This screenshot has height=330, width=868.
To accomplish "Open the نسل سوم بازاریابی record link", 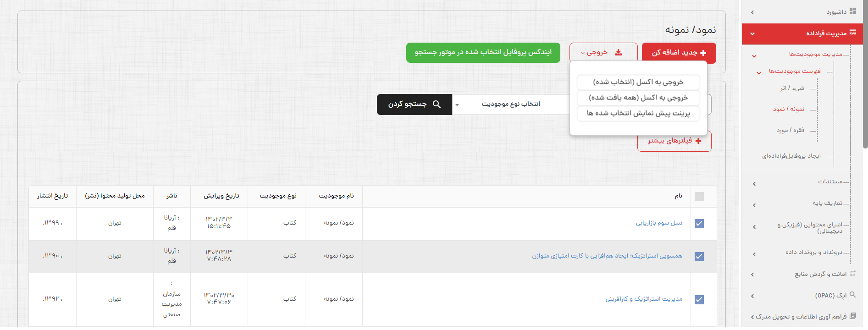I will (659, 223).
